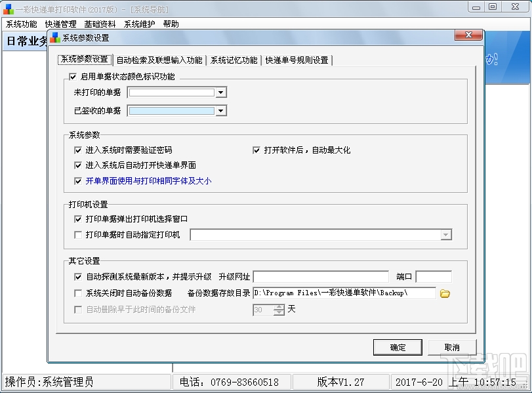This screenshot has width=532, height=393.
Task: Select the light blue 已签收的单据 swatch
Action: point(172,111)
